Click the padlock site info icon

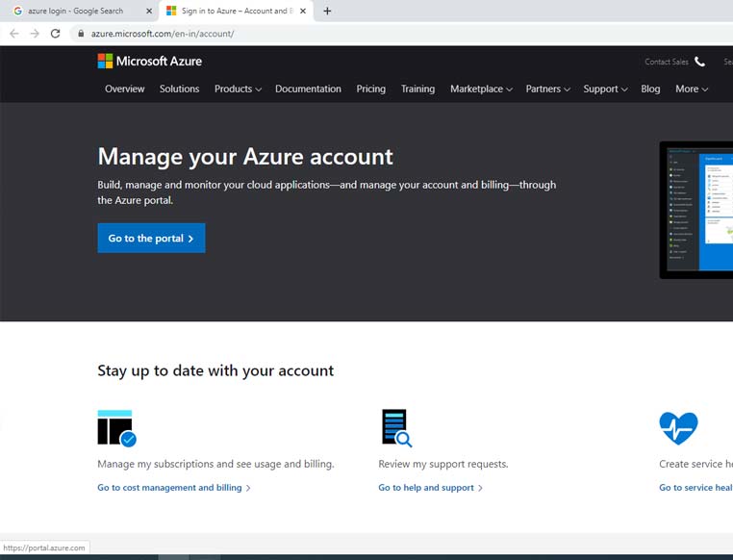click(x=81, y=34)
